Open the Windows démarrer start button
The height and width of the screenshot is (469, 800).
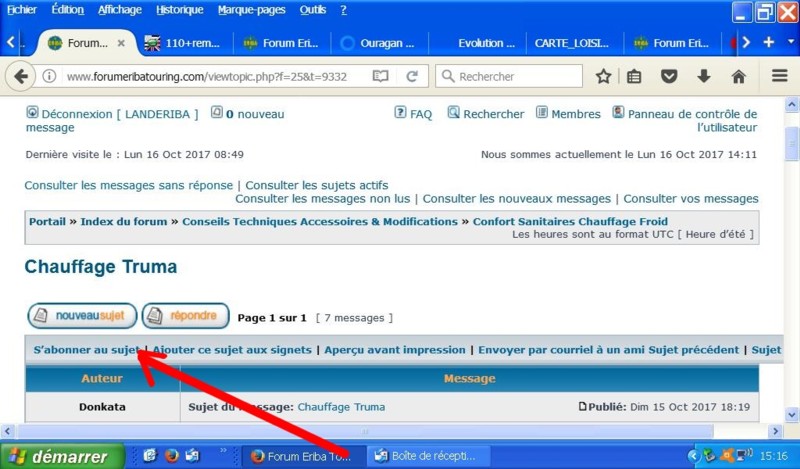point(60,456)
